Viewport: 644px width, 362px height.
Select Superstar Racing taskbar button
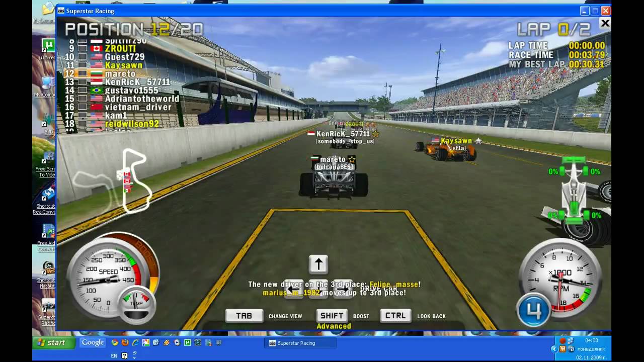point(300,343)
